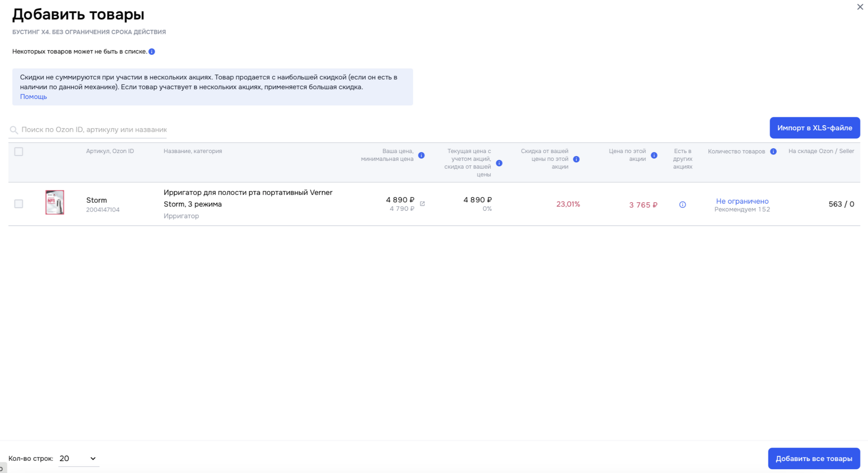Image resolution: width=868 pixels, height=473 pixels.
Task: Open the 'Кол-во строк' rows dropdown
Action: click(78, 459)
